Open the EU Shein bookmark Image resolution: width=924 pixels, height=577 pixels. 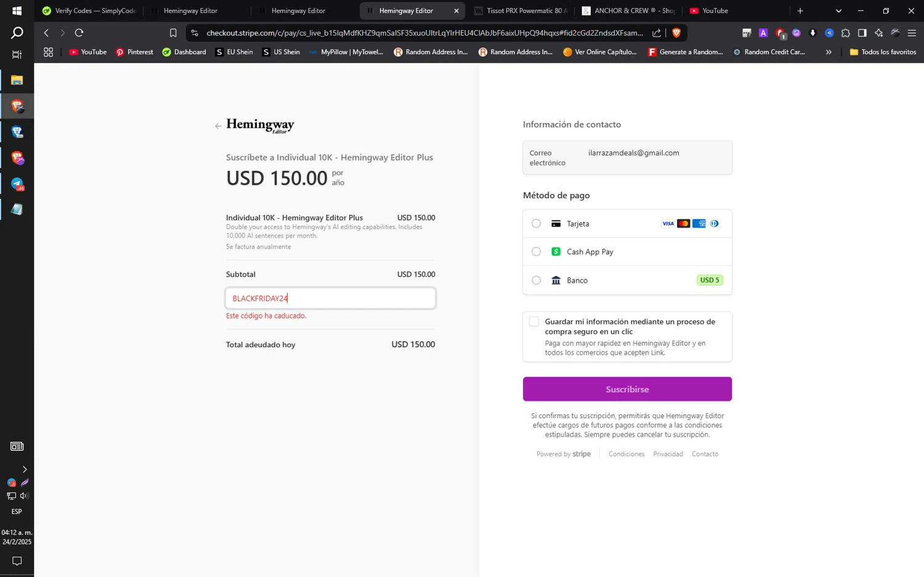pos(234,52)
